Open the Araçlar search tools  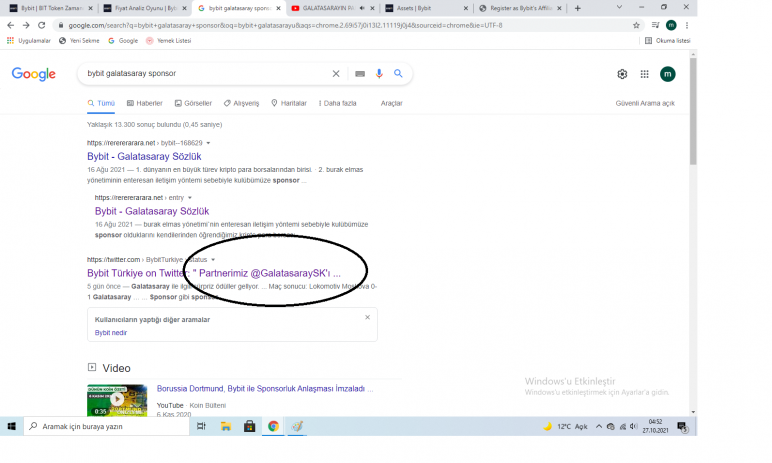click(x=391, y=103)
